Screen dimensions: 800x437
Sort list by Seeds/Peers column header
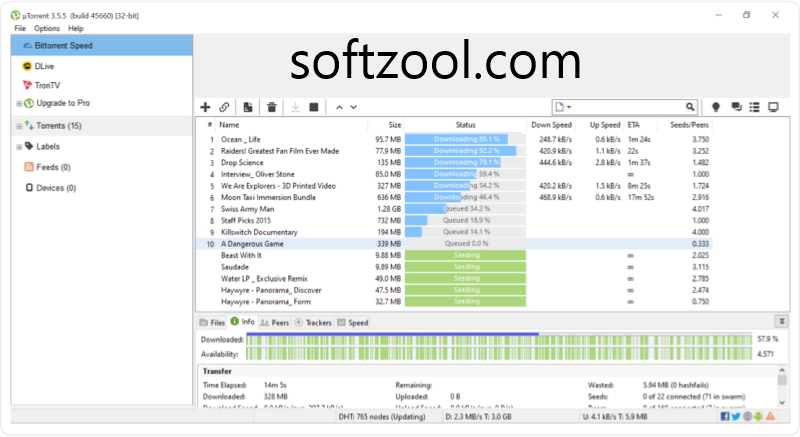click(x=689, y=124)
